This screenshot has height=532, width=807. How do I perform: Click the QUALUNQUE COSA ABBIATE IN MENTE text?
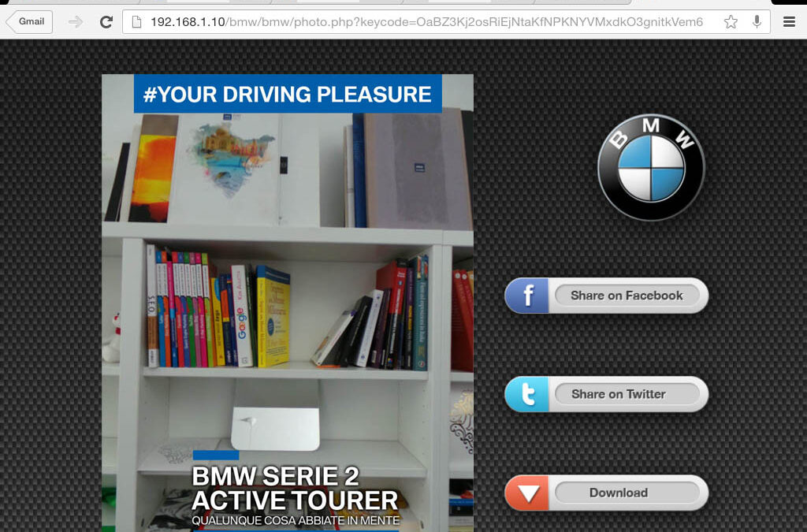(x=296, y=521)
